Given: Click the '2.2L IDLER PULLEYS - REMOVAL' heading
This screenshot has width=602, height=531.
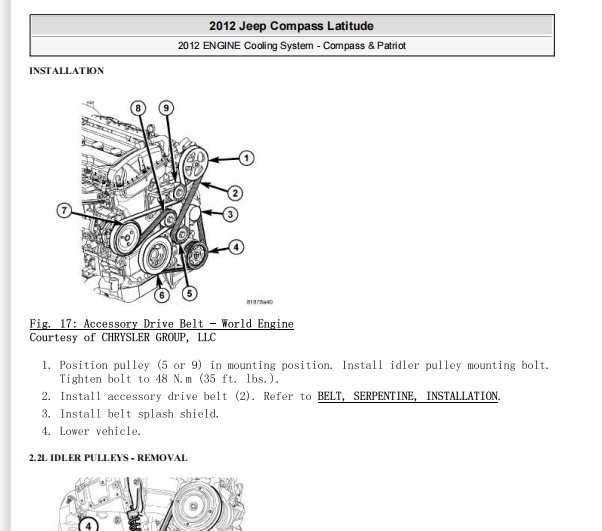Looking at the screenshot, I should 108,458.
